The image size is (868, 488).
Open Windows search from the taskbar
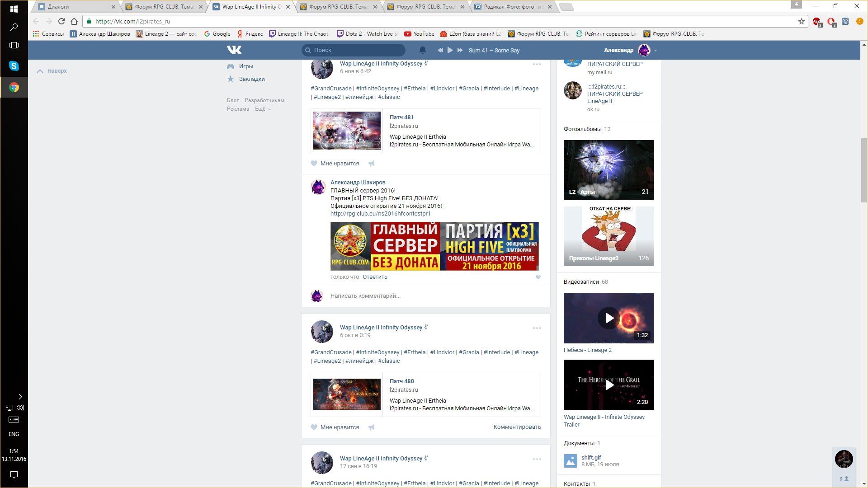(x=14, y=27)
